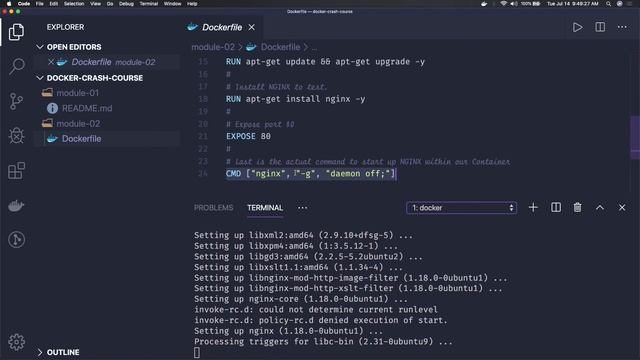Click Dockerfile in the breadcrumb

280,47
